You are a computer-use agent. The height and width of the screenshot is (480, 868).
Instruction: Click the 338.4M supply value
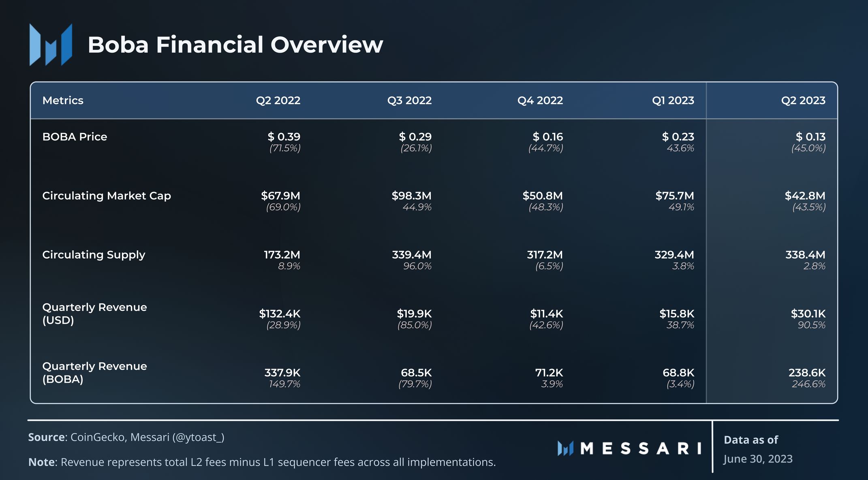coord(806,255)
